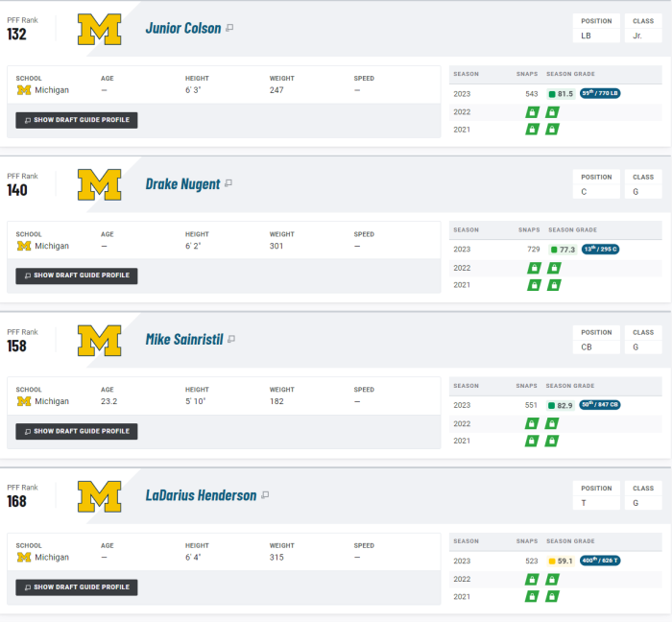Open Mike Sainristil player name link
The width and height of the screenshot is (672, 622).
pos(183,339)
